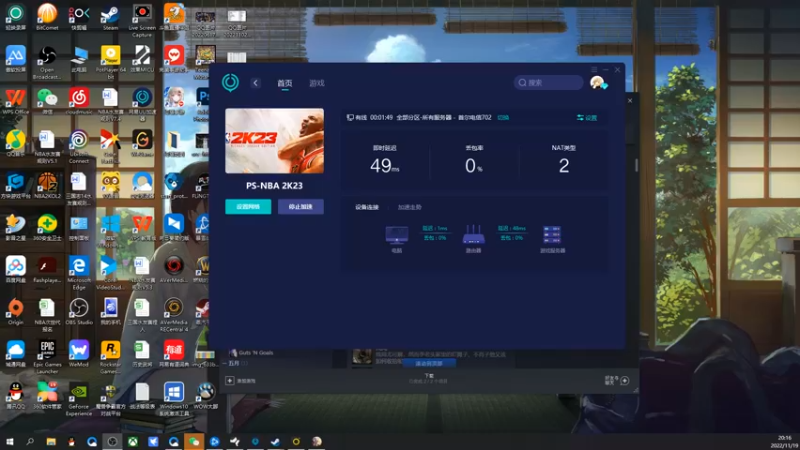
Task: Click the NAT类型 value 2
Action: (564, 165)
